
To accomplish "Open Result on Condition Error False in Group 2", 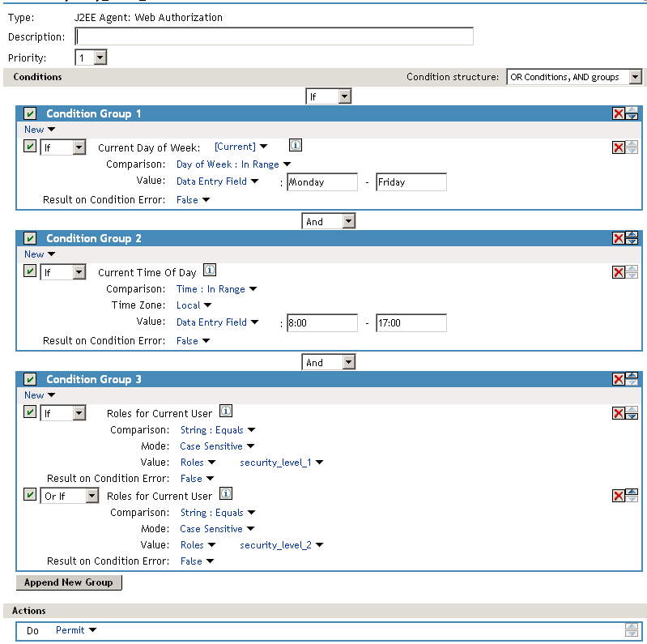I will (193, 341).
